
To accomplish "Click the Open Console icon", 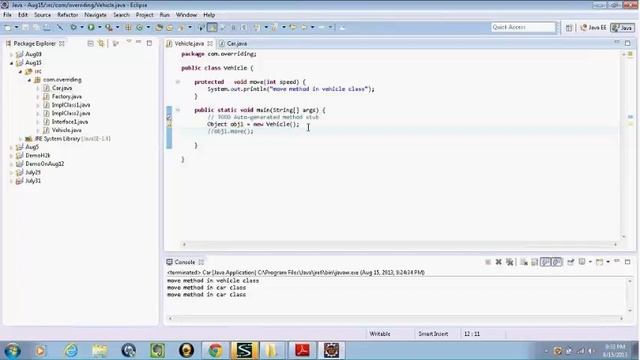I will 599,262.
